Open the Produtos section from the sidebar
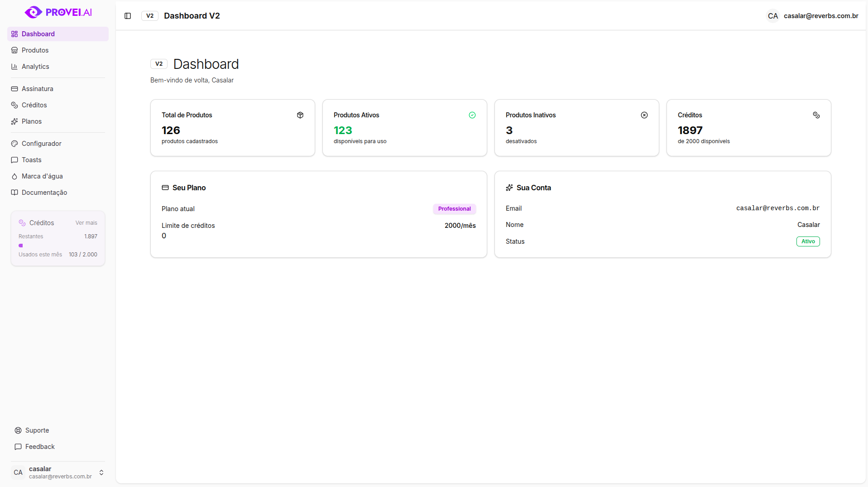868x487 pixels. point(35,50)
